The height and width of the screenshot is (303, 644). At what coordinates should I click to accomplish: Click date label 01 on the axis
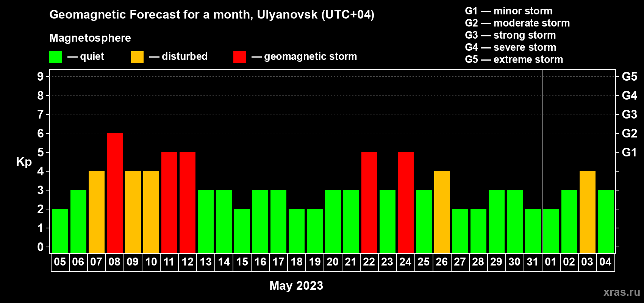(x=551, y=262)
